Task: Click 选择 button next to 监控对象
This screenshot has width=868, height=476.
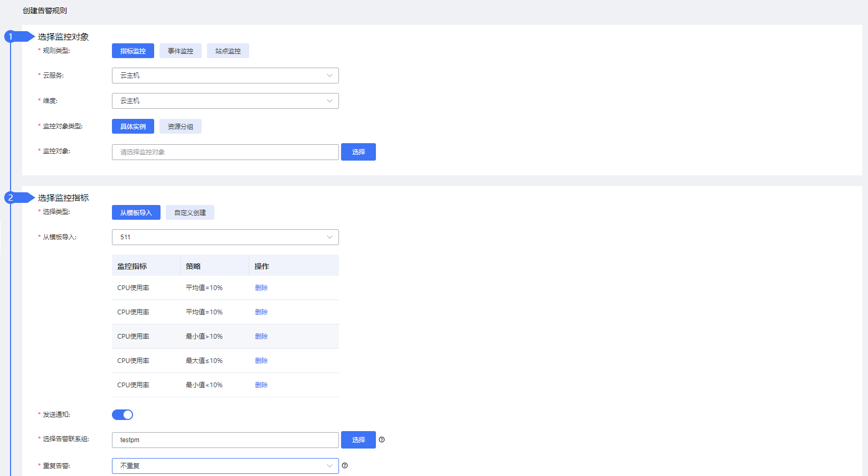Action: coord(358,152)
